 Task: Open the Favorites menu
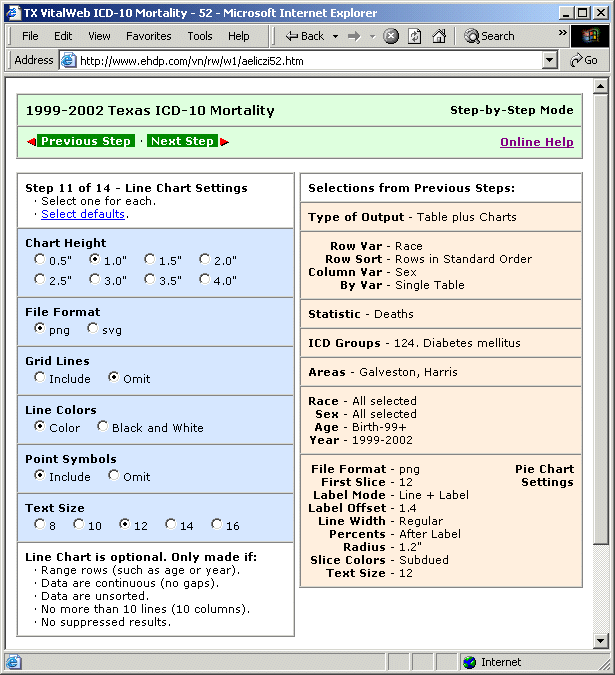pyautogui.click(x=148, y=36)
